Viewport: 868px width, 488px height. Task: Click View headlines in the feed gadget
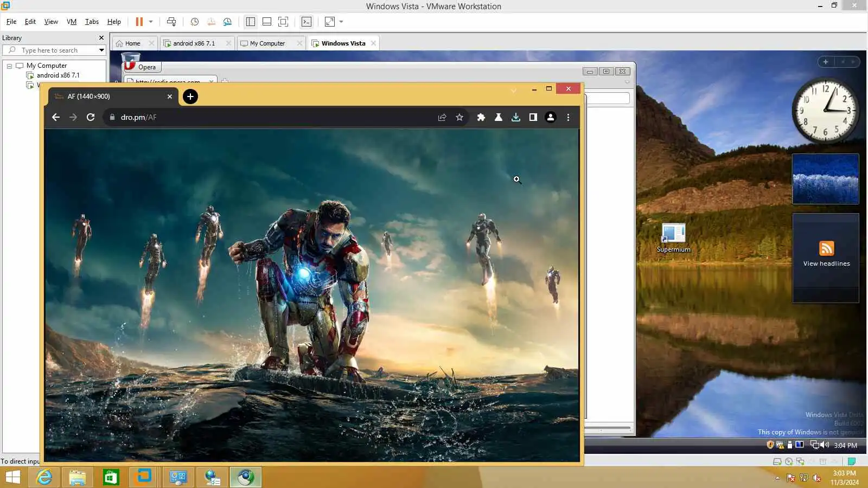point(826,264)
